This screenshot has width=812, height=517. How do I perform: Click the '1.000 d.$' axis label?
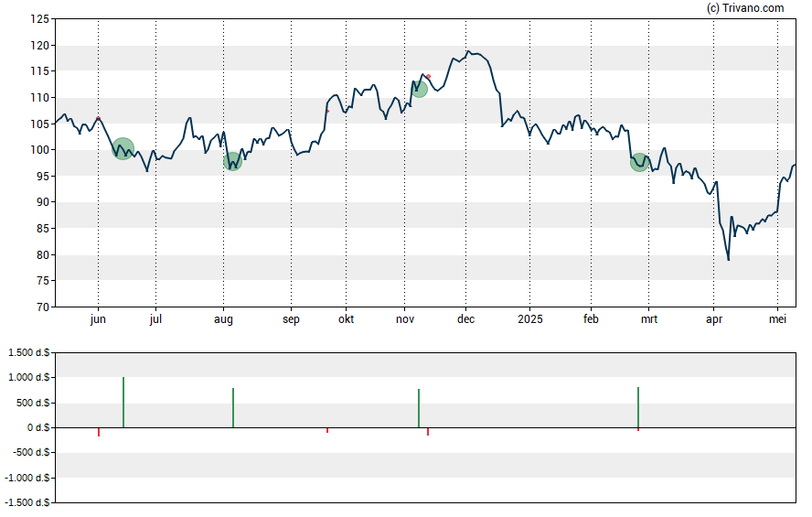point(29,378)
